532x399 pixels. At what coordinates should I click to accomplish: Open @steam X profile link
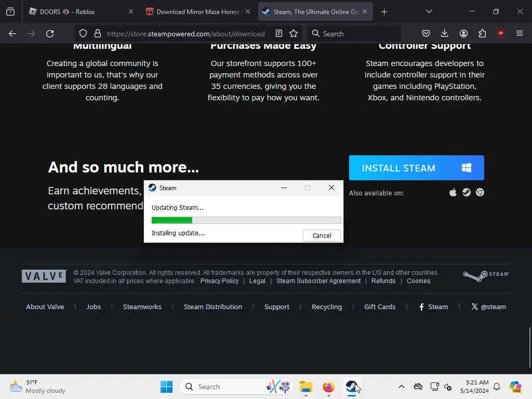click(488, 307)
